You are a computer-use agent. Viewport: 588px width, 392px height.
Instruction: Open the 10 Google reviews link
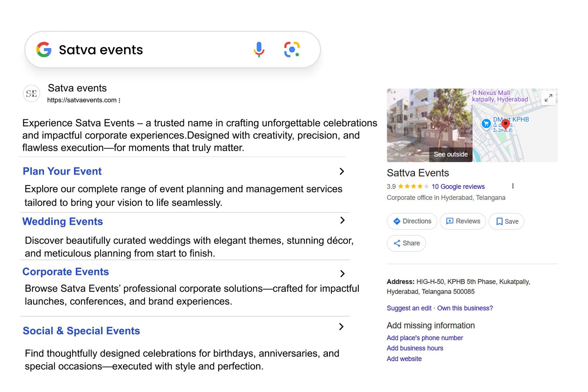tap(458, 187)
